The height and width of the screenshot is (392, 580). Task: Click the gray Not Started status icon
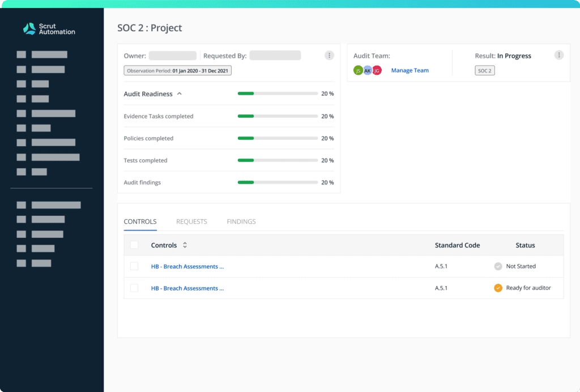point(499,266)
